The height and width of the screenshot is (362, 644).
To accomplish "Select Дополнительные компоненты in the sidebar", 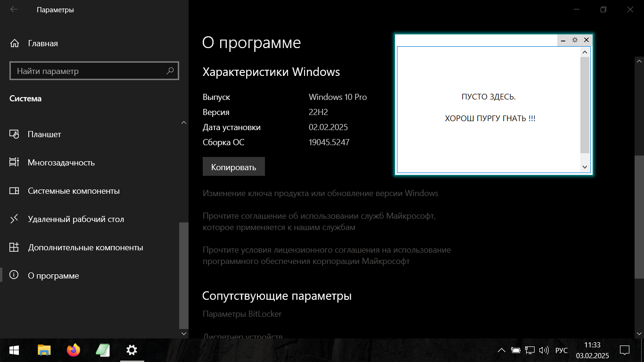I will [85, 247].
